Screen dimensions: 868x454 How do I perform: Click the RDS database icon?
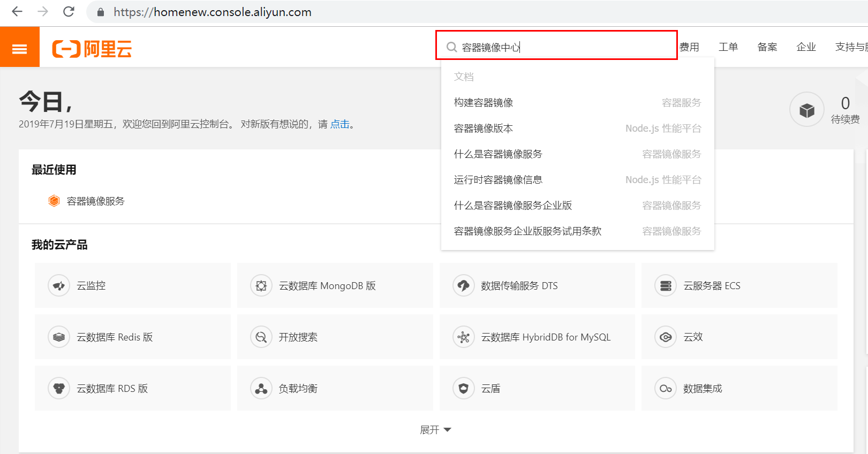coord(59,388)
